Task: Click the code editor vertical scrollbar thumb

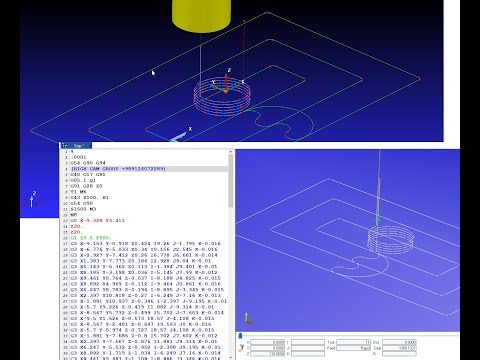Action: coord(230,182)
